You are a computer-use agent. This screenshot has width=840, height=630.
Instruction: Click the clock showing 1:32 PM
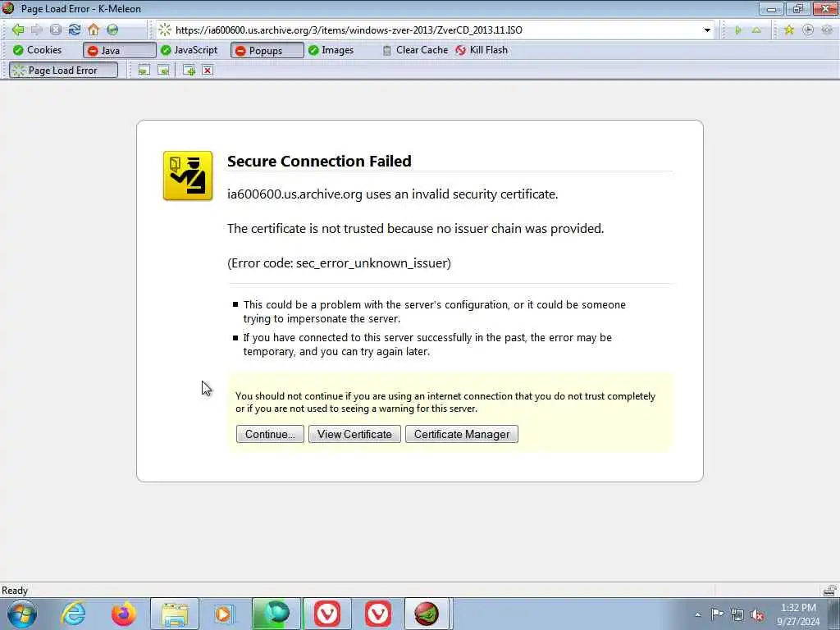tap(798, 608)
